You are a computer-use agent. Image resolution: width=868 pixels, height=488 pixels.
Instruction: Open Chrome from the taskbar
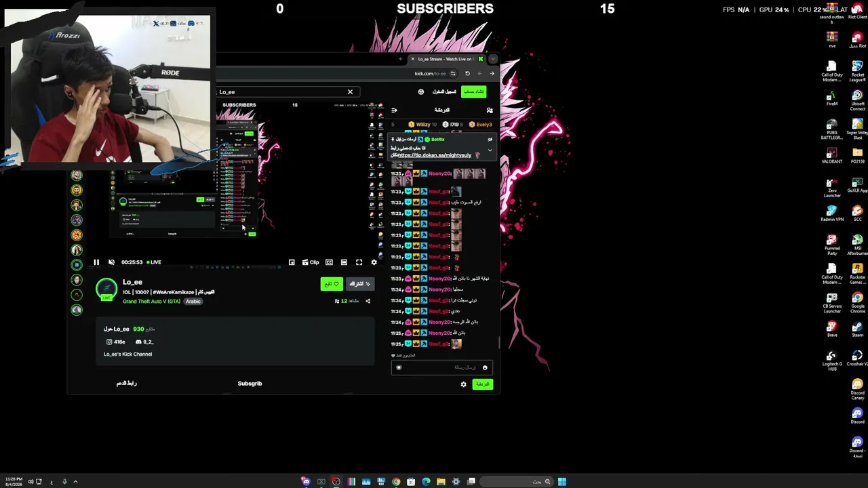pyautogui.click(x=396, y=482)
